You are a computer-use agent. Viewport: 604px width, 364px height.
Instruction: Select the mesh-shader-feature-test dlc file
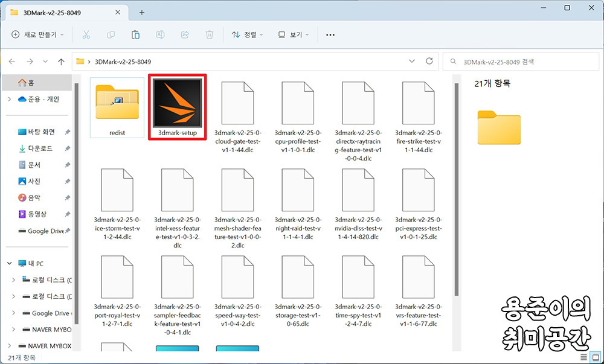237,208
